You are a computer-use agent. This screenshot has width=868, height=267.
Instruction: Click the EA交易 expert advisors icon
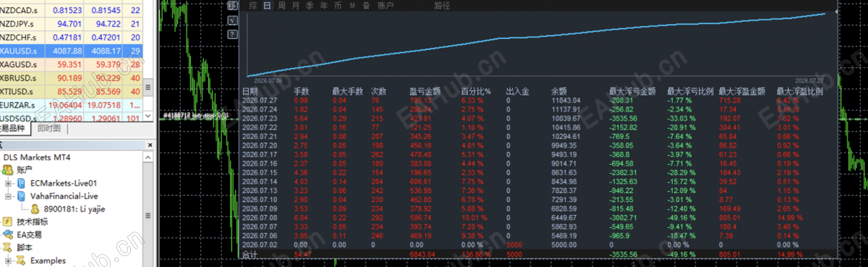point(8,234)
